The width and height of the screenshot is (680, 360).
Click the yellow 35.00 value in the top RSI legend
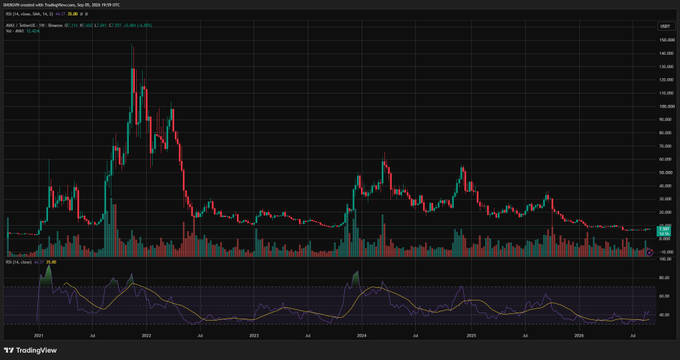73,14
